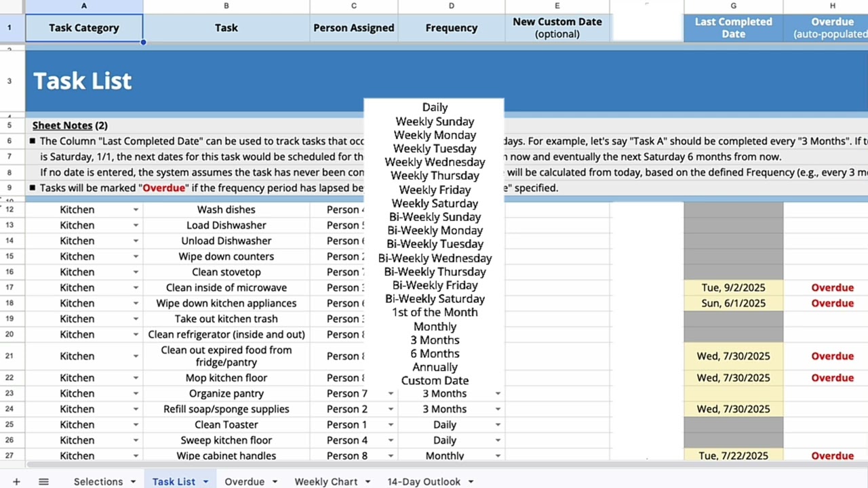Open Person 7 dropdown for Organize pantry
This screenshot has height=488, width=868.
pos(391,393)
